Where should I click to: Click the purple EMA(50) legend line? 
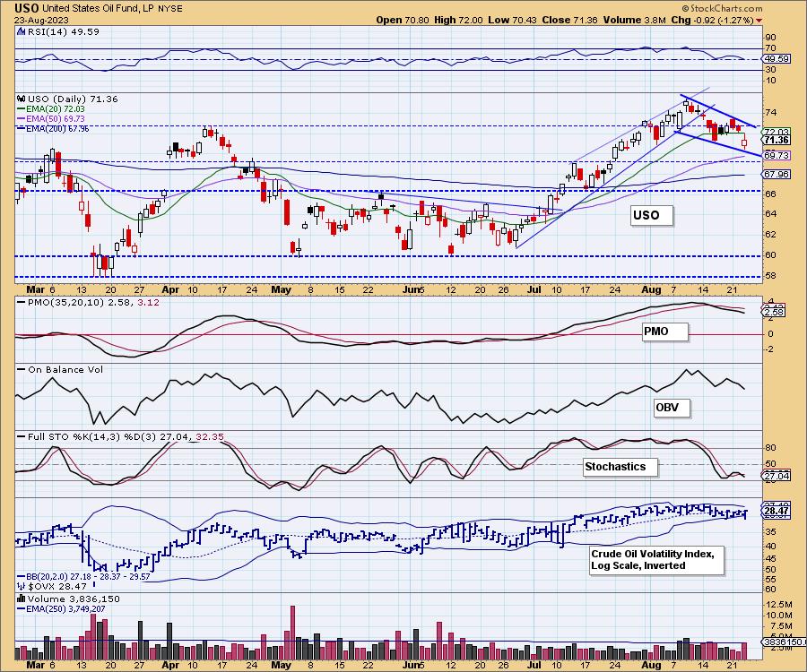click(21, 119)
